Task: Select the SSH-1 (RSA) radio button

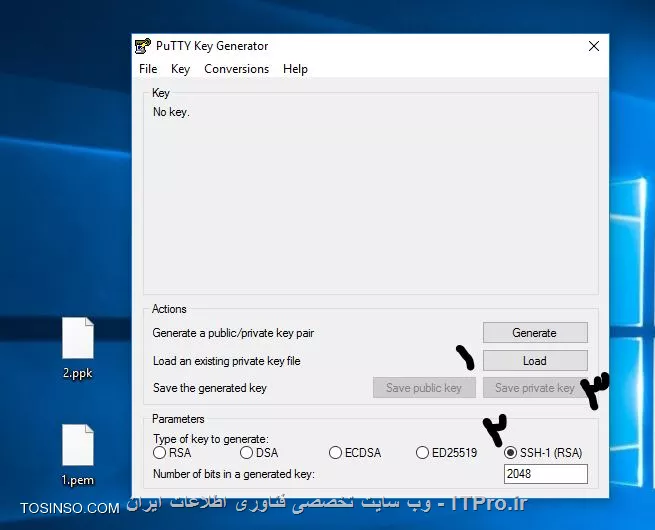Action: [x=510, y=453]
